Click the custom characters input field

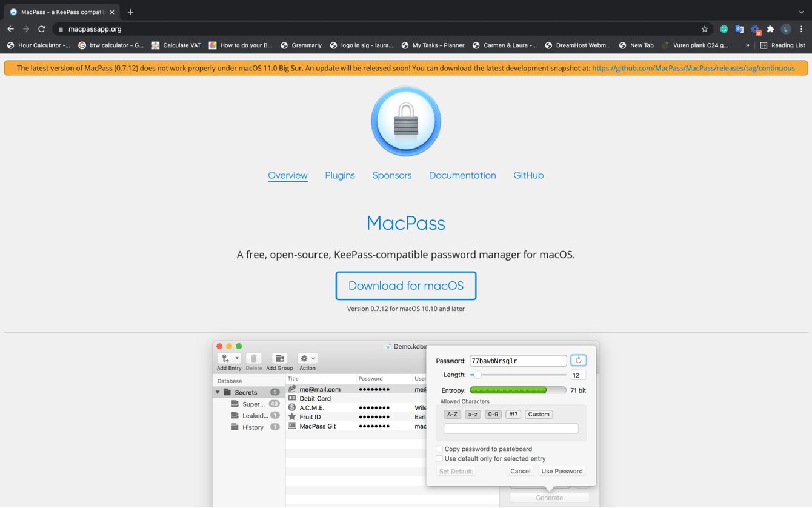coord(511,429)
